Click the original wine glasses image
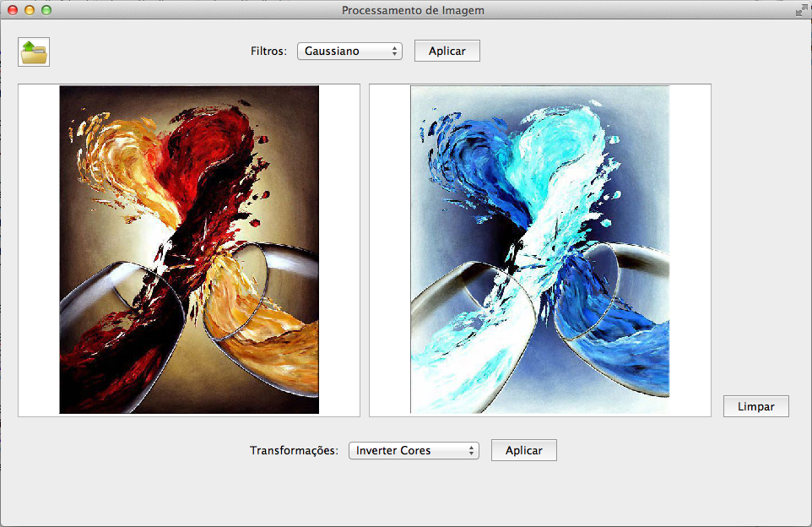The height and width of the screenshot is (527, 812). click(x=189, y=249)
